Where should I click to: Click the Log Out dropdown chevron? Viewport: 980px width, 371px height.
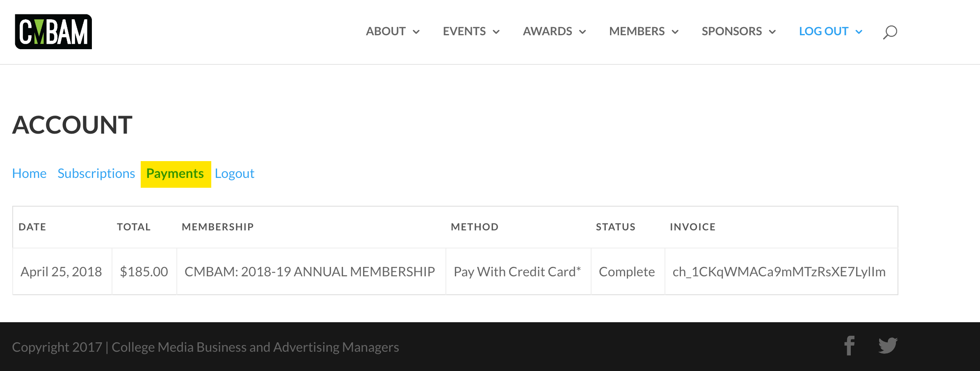coord(859,32)
